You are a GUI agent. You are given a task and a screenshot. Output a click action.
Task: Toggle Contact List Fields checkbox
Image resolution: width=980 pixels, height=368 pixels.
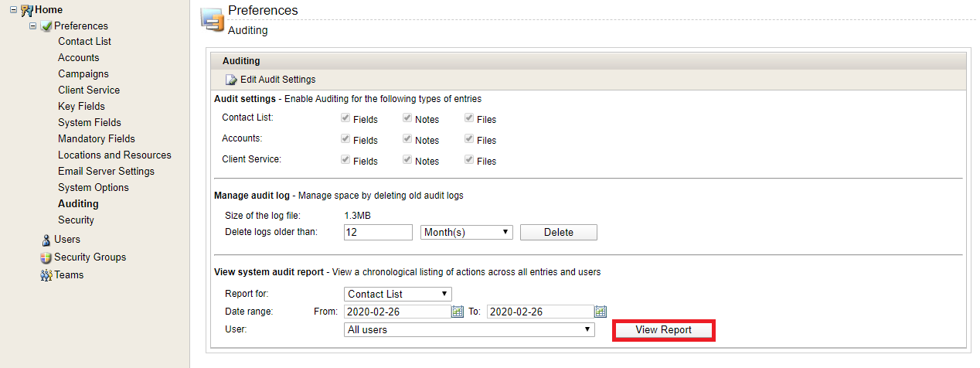345,118
